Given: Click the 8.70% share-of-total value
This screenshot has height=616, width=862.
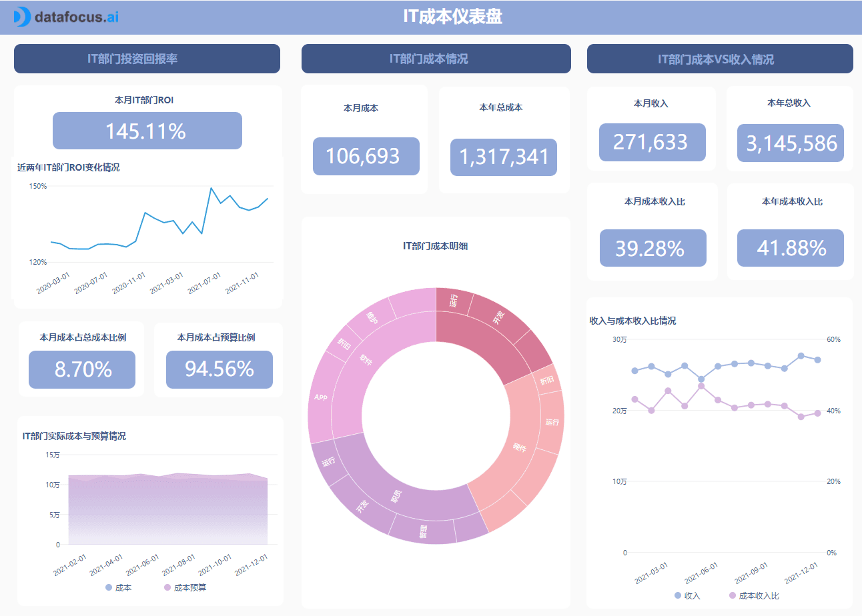Looking at the screenshot, I should click(x=82, y=369).
